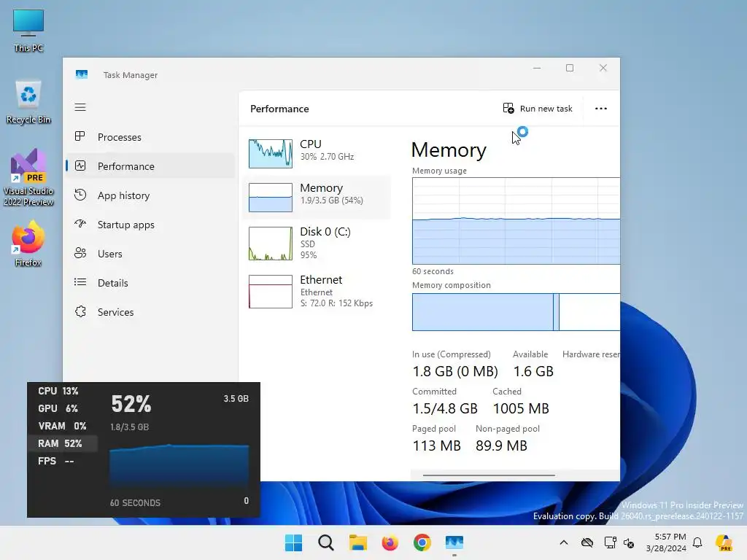Select RAM 52% row in overlay widget

coord(63,443)
